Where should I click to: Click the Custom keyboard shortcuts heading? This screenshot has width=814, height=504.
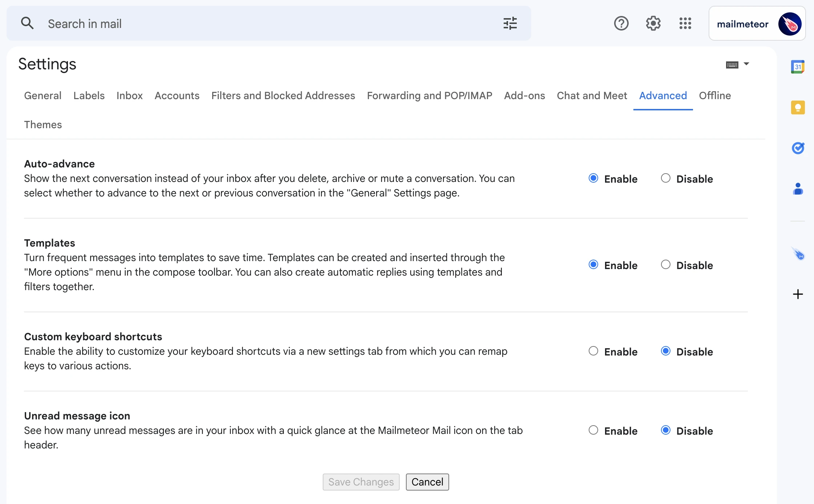(x=93, y=337)
